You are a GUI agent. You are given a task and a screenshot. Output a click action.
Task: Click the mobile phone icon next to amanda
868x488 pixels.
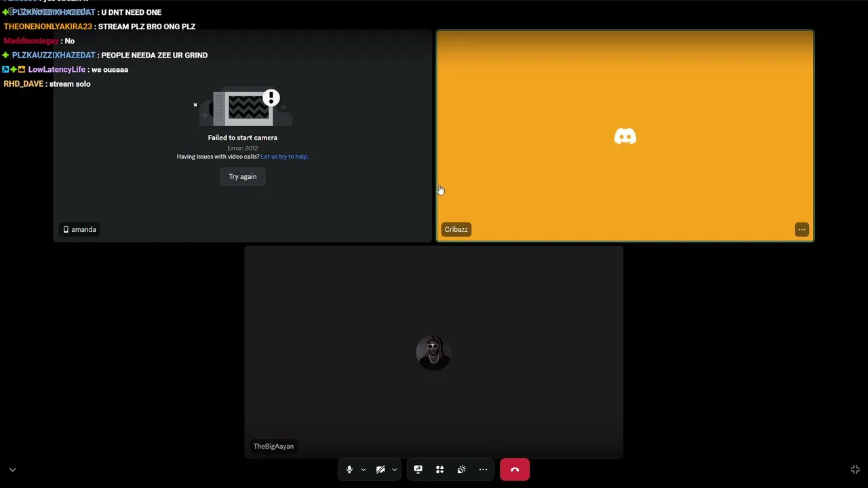66,230
